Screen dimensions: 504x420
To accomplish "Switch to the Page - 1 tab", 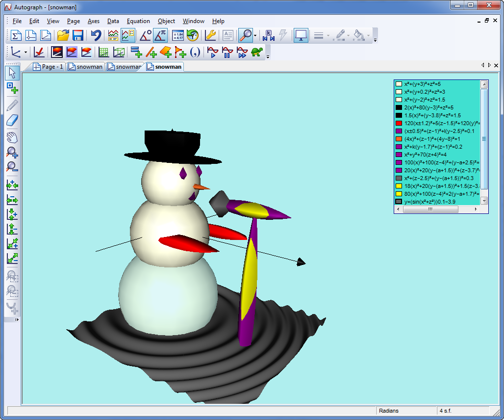I will pos(49,67).
